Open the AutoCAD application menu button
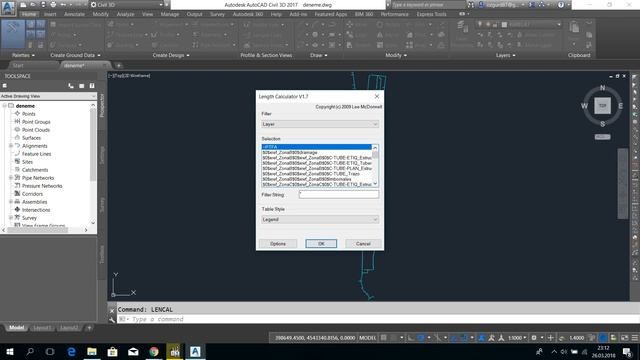Screen dimensions: 640x360 [x=8, y=8]
